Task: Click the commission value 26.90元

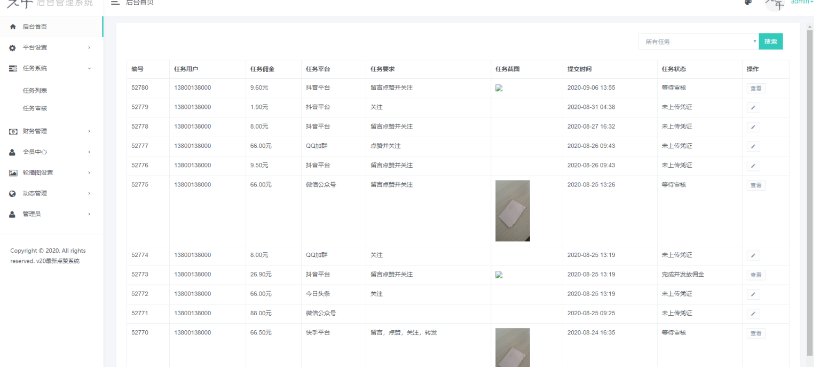Action: coord(261,275)
